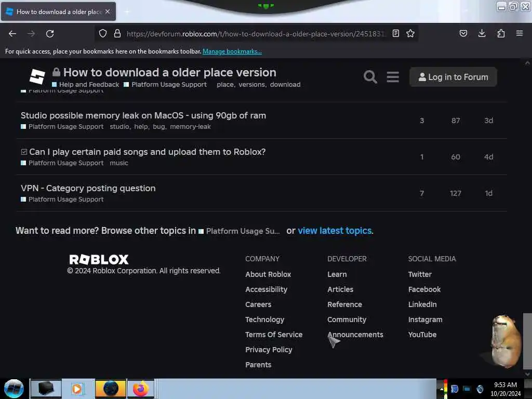
Task: Select the 'memory-leak' tag
Action: coord(190,127)
